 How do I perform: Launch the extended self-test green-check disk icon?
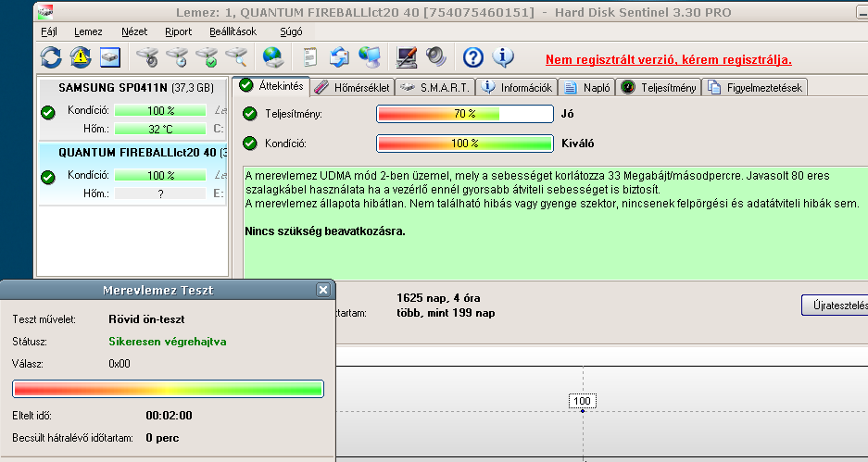(x=207, y=57)
